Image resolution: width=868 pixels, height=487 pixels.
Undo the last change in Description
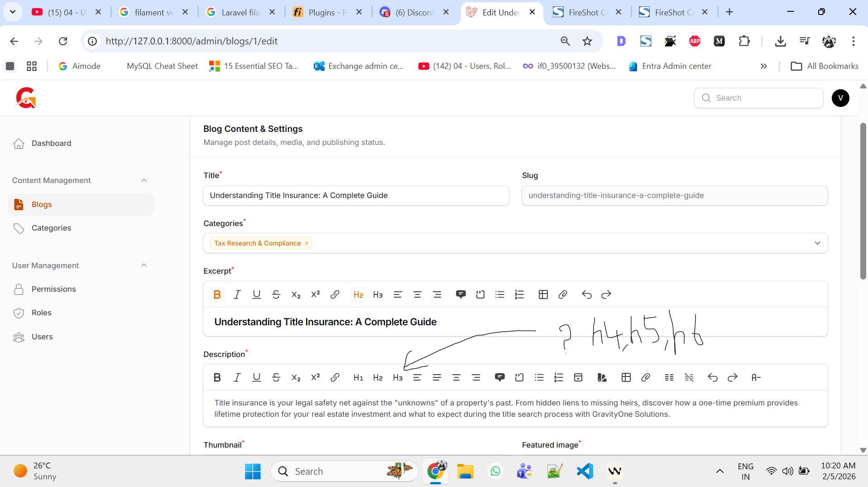pyautogui.click(x=713, y=377)
